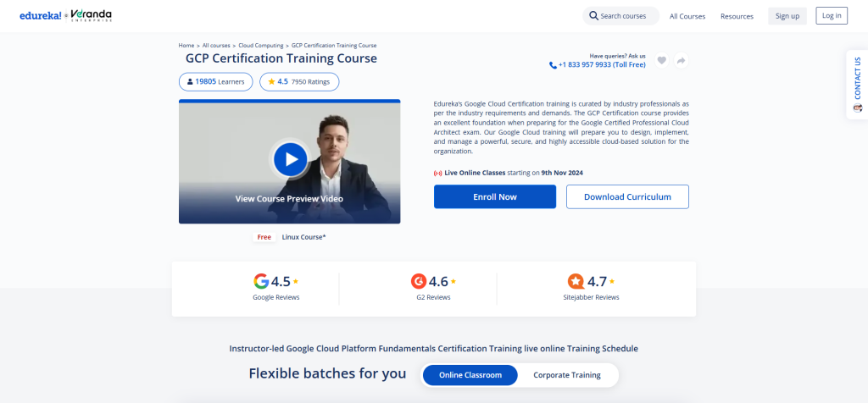Click the Contact Us agent avatar
Screen dimensions: 868x403
[858, 108]
